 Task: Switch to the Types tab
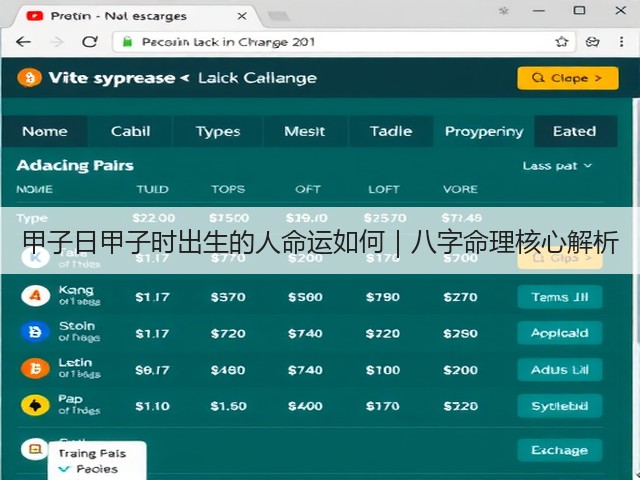pos(218,131)
